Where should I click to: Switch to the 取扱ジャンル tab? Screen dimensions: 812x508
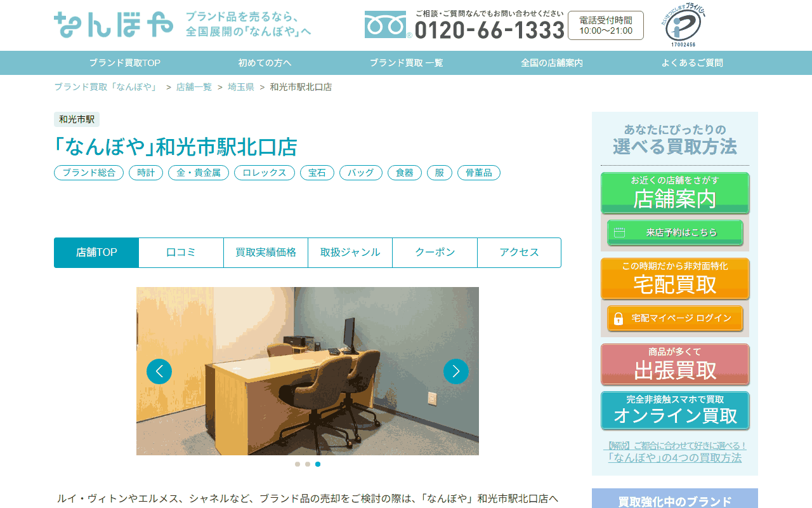(x=350, y=253)
